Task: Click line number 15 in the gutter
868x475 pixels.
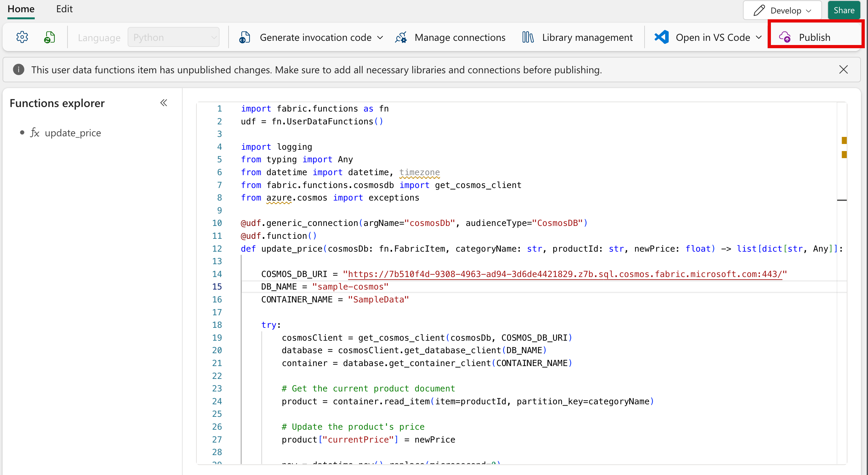Action: 217,287
